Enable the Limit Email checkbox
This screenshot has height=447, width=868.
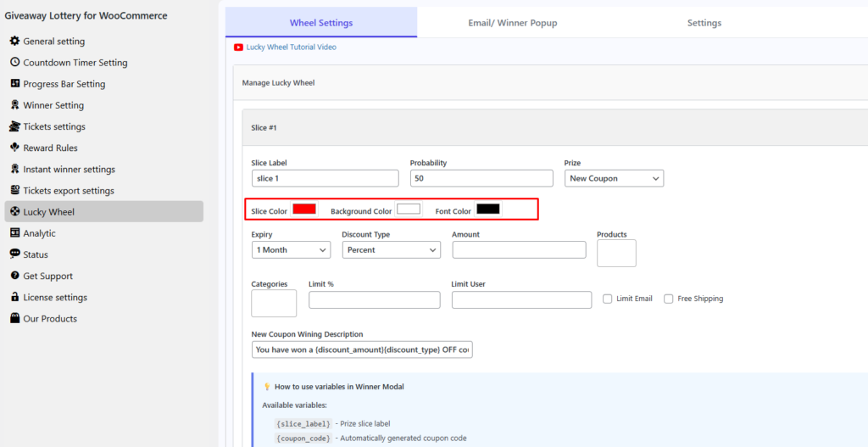point(607,299)
